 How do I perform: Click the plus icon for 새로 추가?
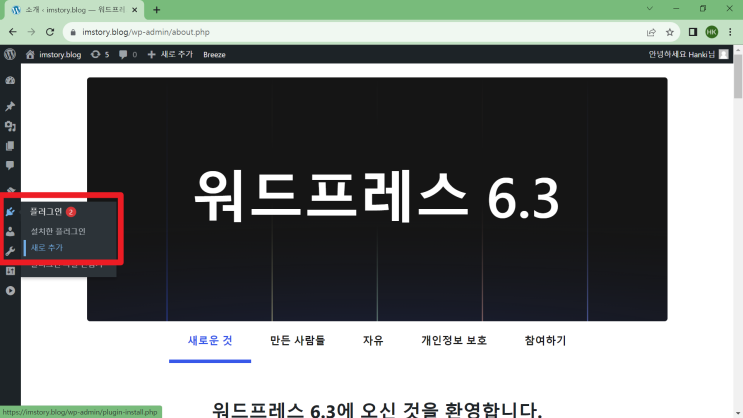tap(151, 55)
